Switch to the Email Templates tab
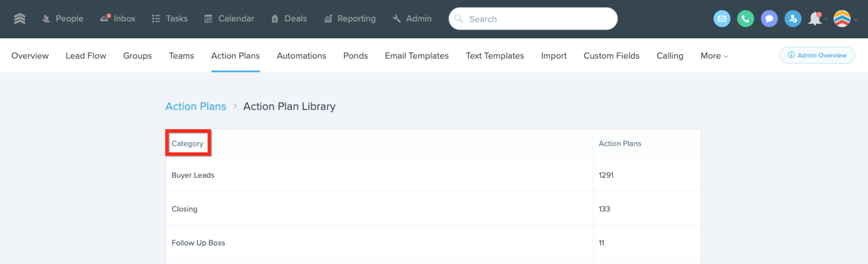The height and width of the screenshot is (264, 868). point(417,56)
